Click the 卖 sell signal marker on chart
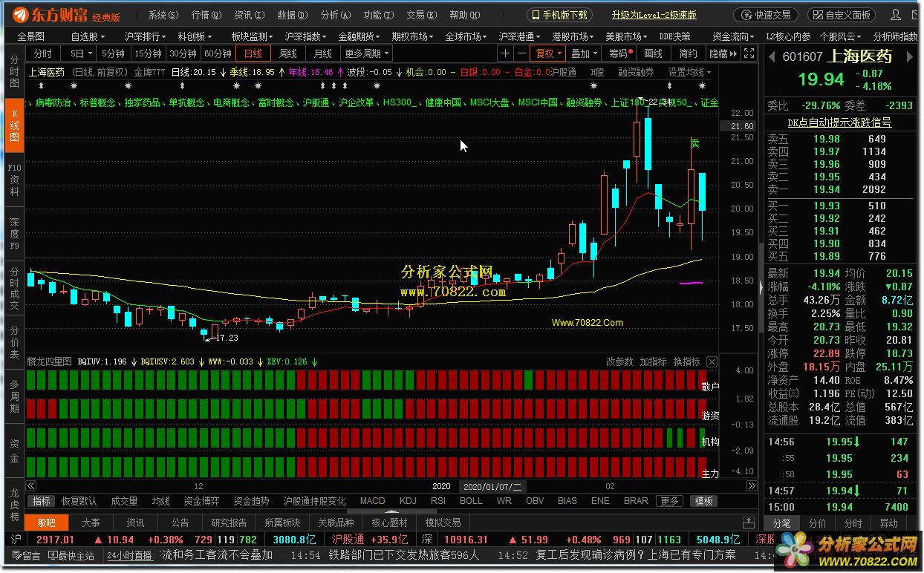This screenshot has width=924, height=573. 694,143
